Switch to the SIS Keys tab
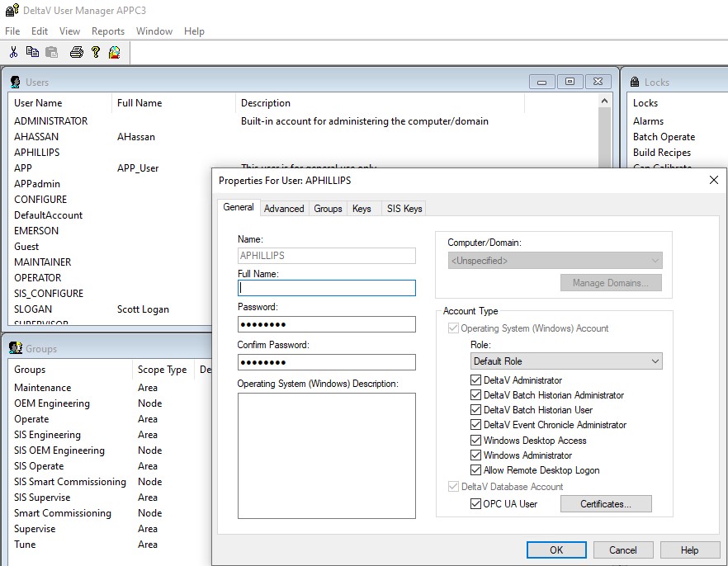728x566 pixels. (x=404, y=209)
